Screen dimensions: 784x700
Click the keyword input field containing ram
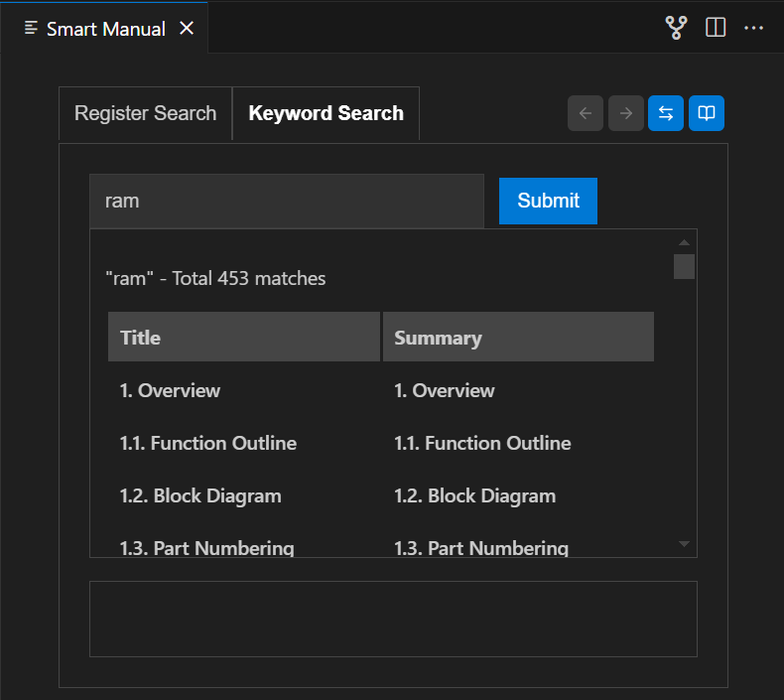coord(287,202)
